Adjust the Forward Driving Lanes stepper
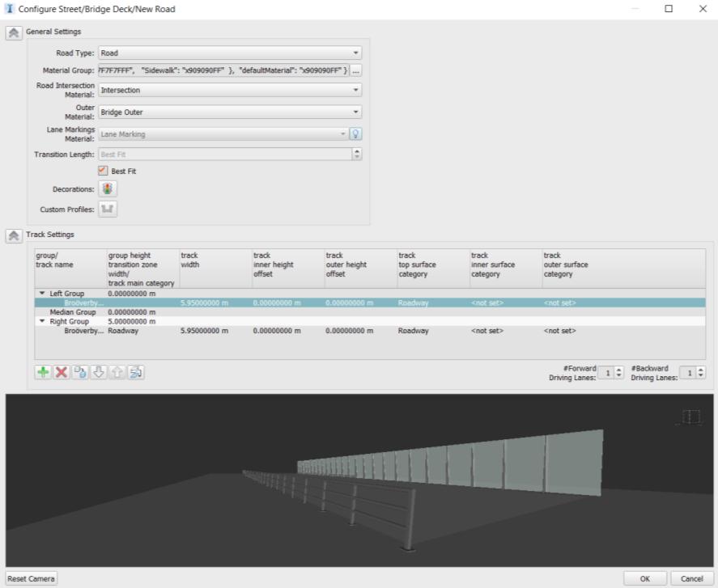The height and width of the screenshot is (588, 718). point(618,373)
